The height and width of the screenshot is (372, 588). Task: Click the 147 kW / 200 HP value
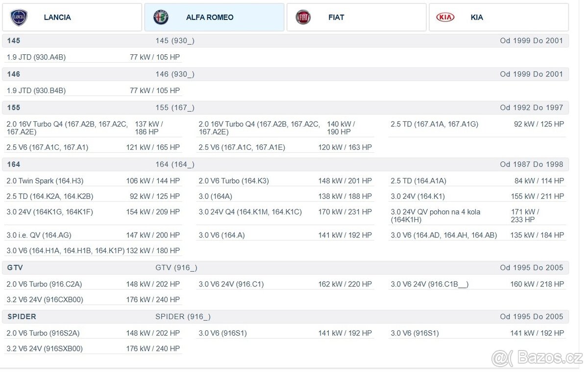(x=153, y=235)
